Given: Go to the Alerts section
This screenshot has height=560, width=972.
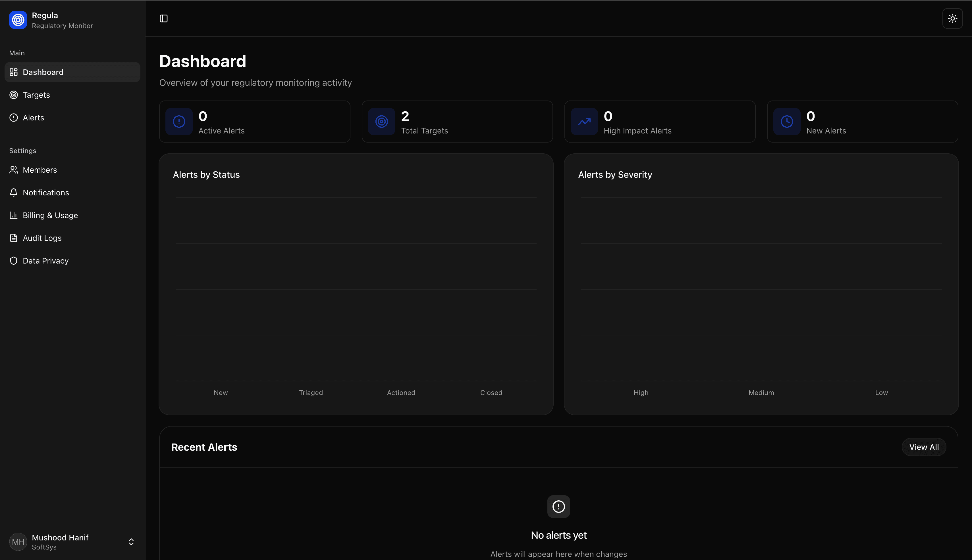Looking at the screenshot, I should 33,118.
